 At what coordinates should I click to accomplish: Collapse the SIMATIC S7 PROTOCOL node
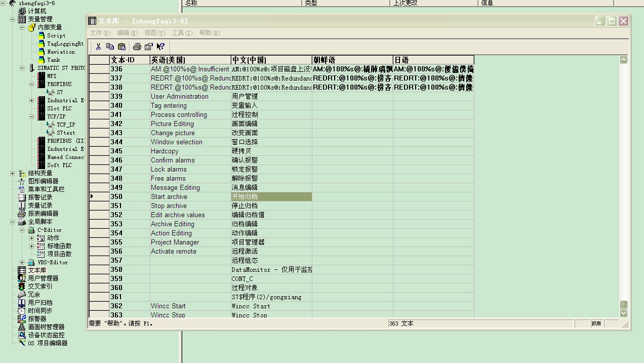point(22,68)
